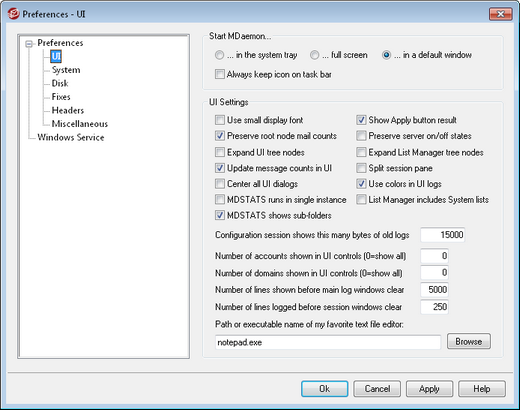Open the Fixes preferences page
Image resolution: width=520 pixels, height=410 pixels.
pos(61,97)
